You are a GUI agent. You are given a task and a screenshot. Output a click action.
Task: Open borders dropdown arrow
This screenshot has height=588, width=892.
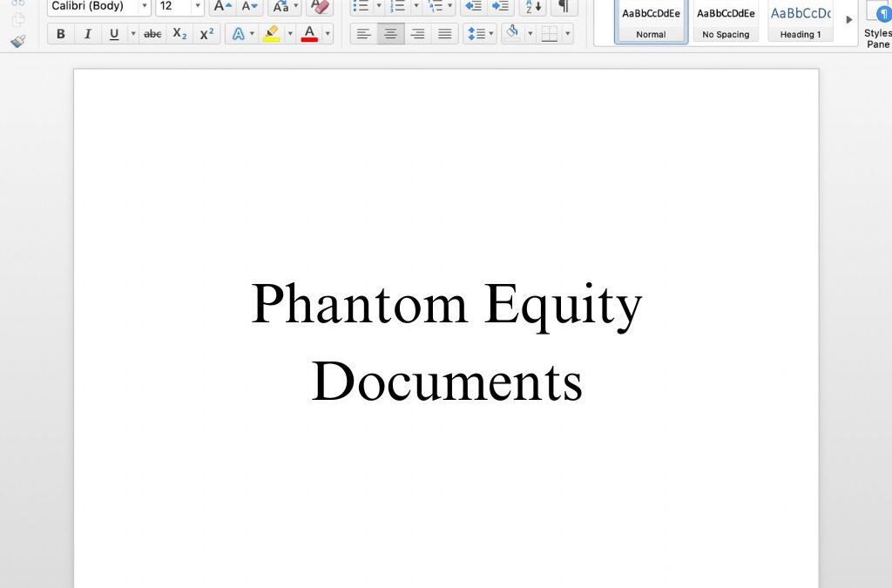point(568,34)
